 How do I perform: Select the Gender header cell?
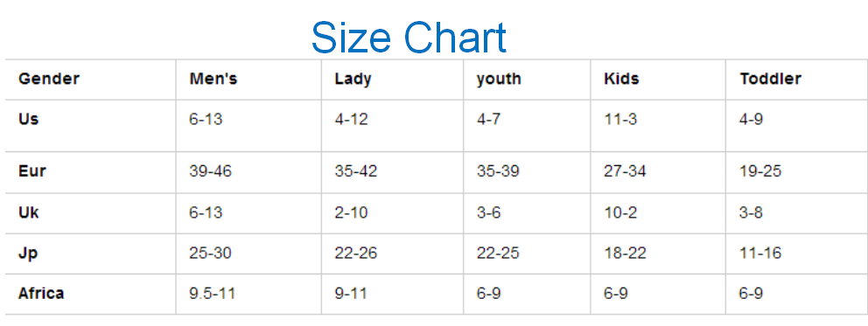pyautogui.click(x=91, y=80)
